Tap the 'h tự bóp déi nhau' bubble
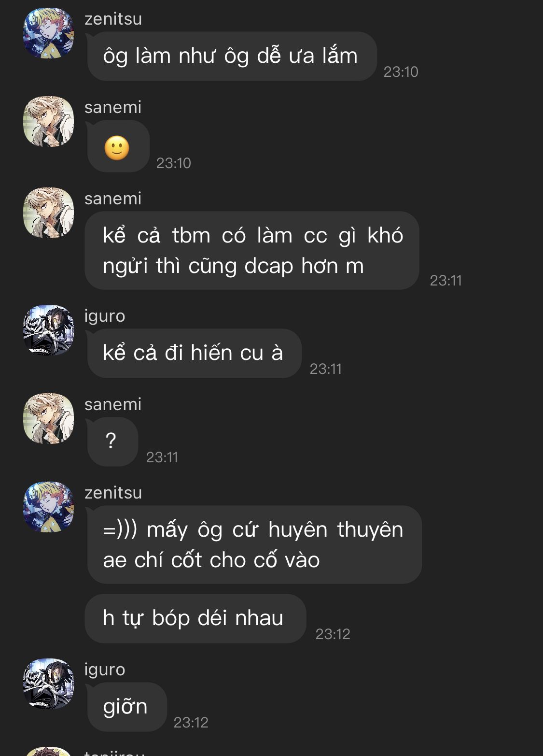 click(x=195, y=618)
